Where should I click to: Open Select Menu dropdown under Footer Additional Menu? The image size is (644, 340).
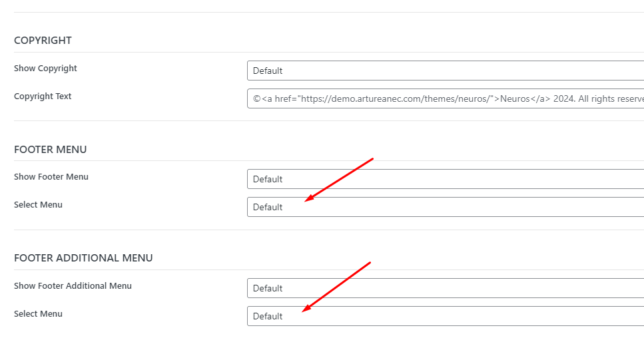click(446, 316)
